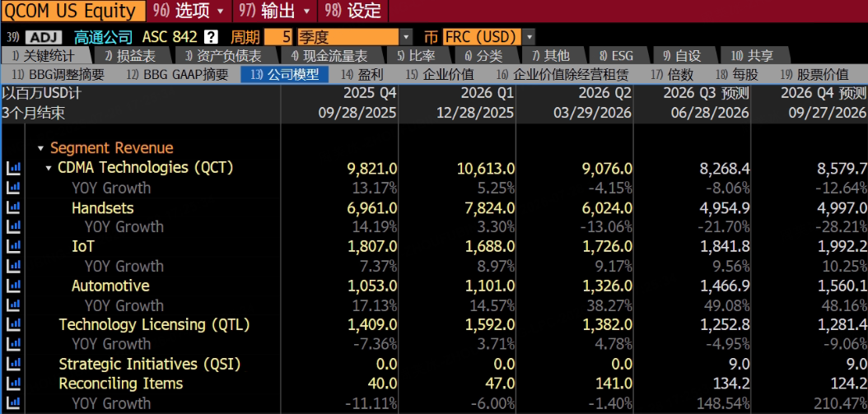
Task: Open chart icon beside Reconciling Items row
Action: 13,384
